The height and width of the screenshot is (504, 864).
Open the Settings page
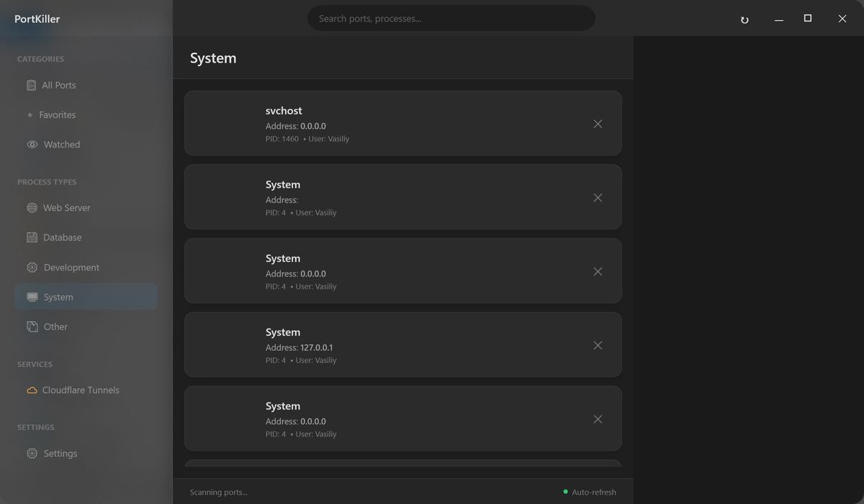(x=60, y=454)
